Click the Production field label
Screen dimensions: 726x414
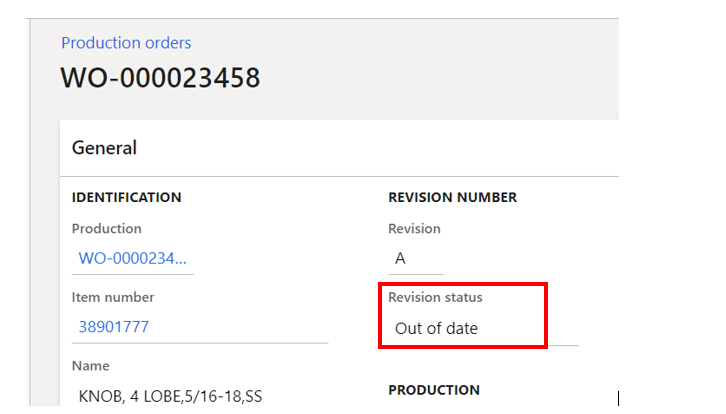pyautogui.click(x=106, y=229)
